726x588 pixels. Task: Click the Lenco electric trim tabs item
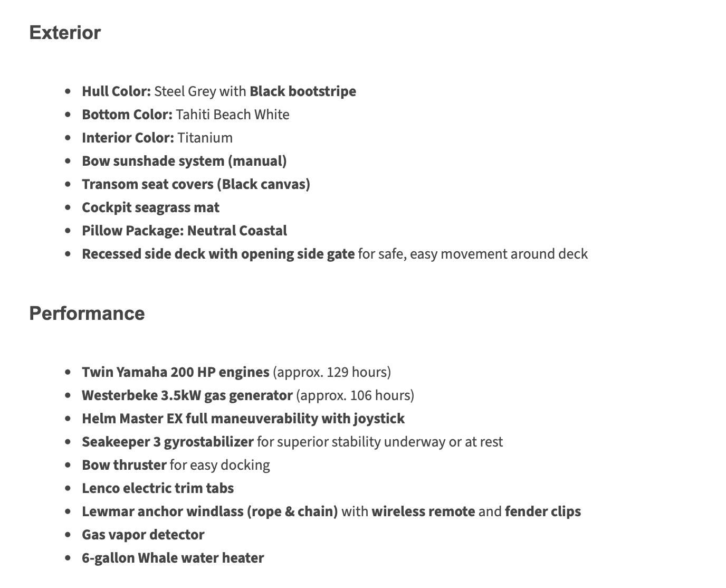[x=157, y=488]
